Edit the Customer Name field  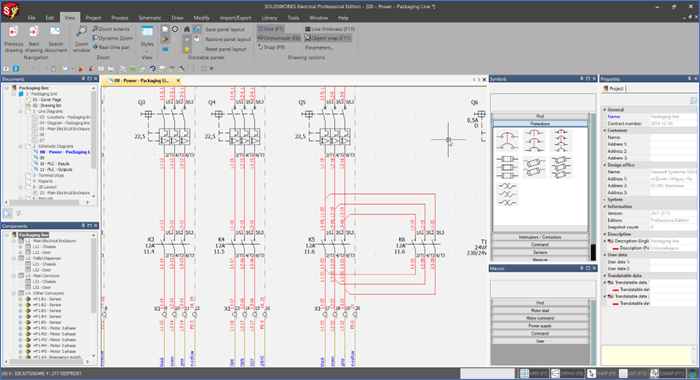(674, 138)
